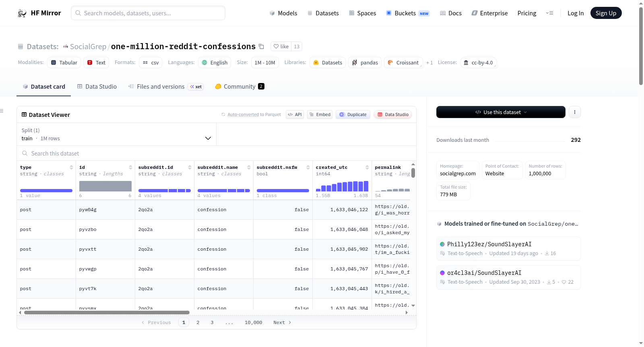The image size is (644, 347).
Task: Expand the Use this dataset dropdown
Action: click(501, 112)
